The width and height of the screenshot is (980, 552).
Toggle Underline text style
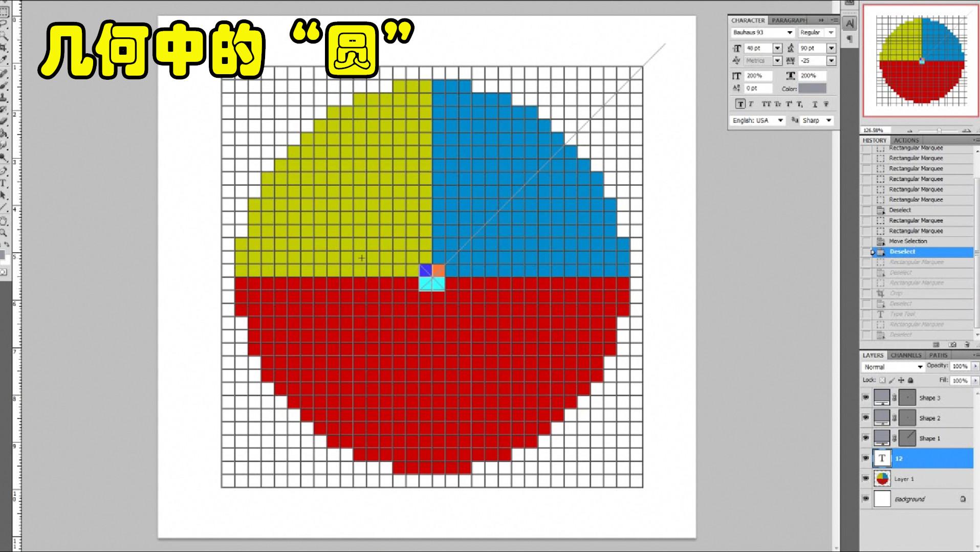click(x=815, y=104)
